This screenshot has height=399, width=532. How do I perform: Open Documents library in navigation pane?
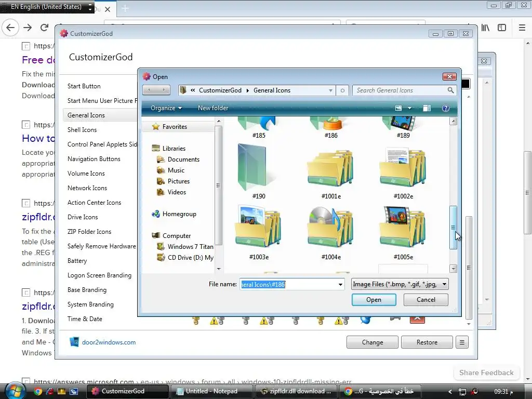tap(183, 159)
